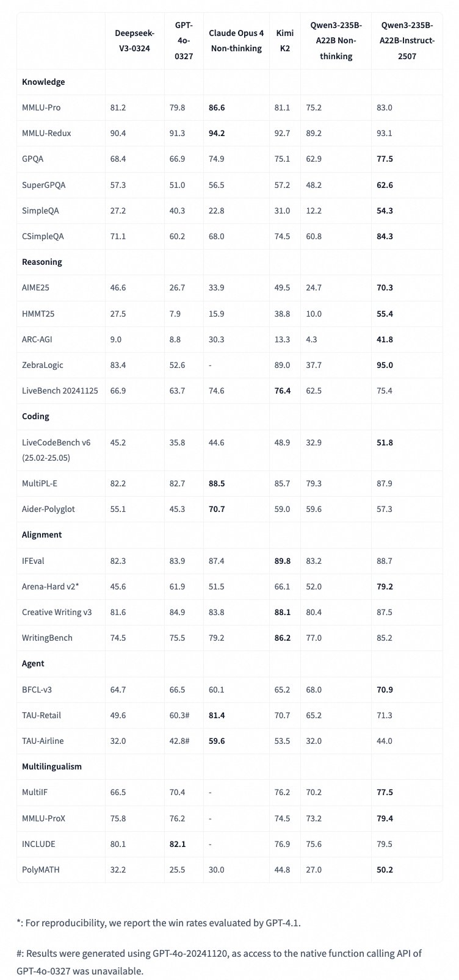
Task: Select the PolyMATH row label
Action: coord(41,870)
